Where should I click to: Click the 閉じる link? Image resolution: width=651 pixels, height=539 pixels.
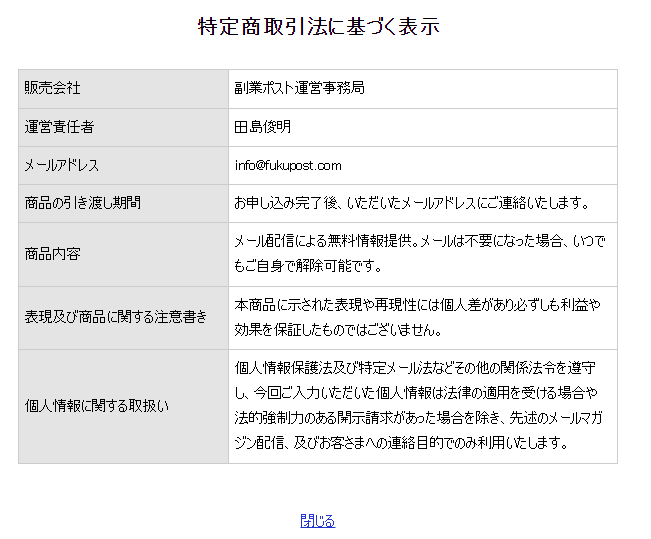[x=318, y=521]
